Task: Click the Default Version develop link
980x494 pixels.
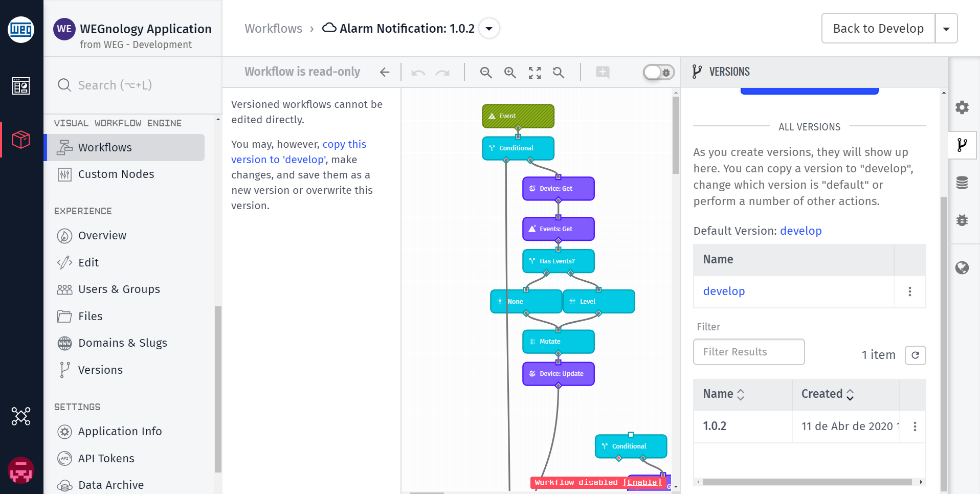Action: 801,231
